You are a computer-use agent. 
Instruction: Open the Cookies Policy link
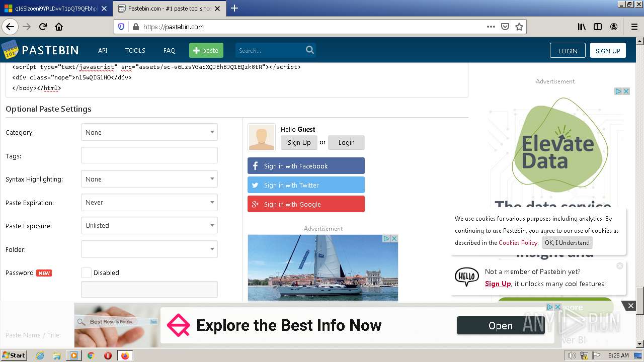pyautogui.click(x=518, y=242)
